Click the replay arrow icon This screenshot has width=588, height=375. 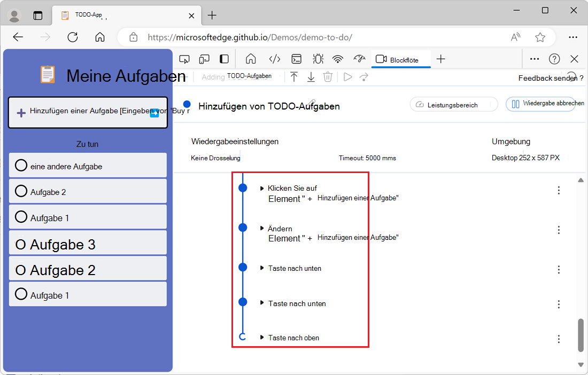365,76
